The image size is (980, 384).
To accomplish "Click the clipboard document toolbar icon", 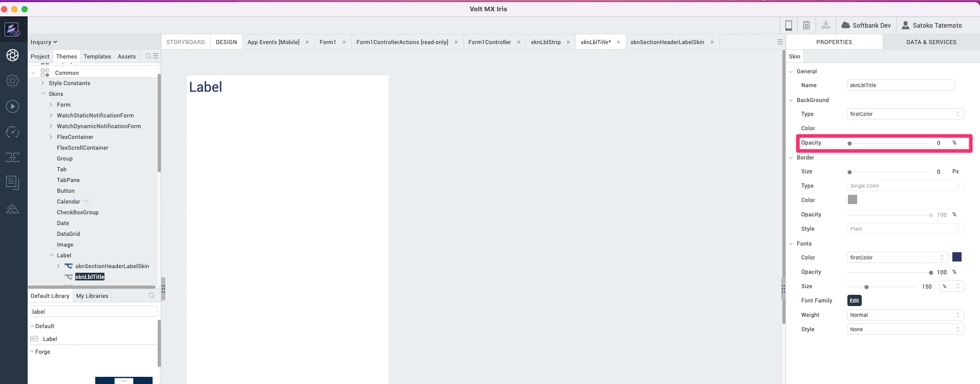I will 806,25.
